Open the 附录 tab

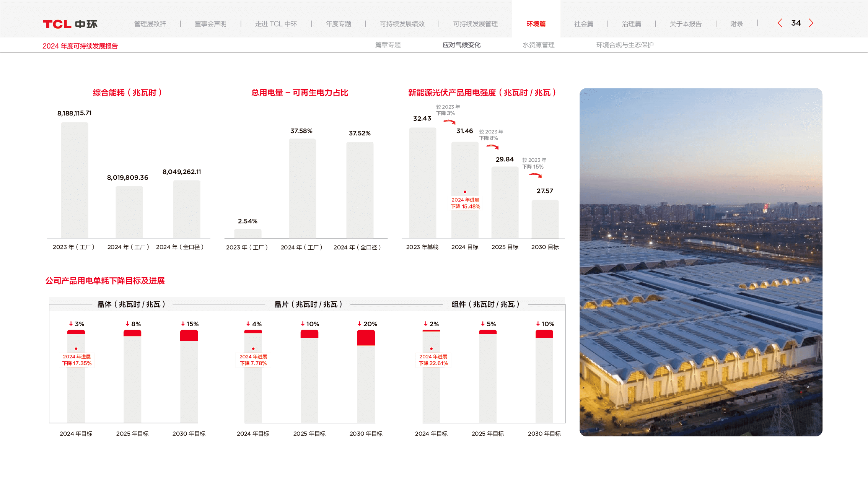[736, 24]
